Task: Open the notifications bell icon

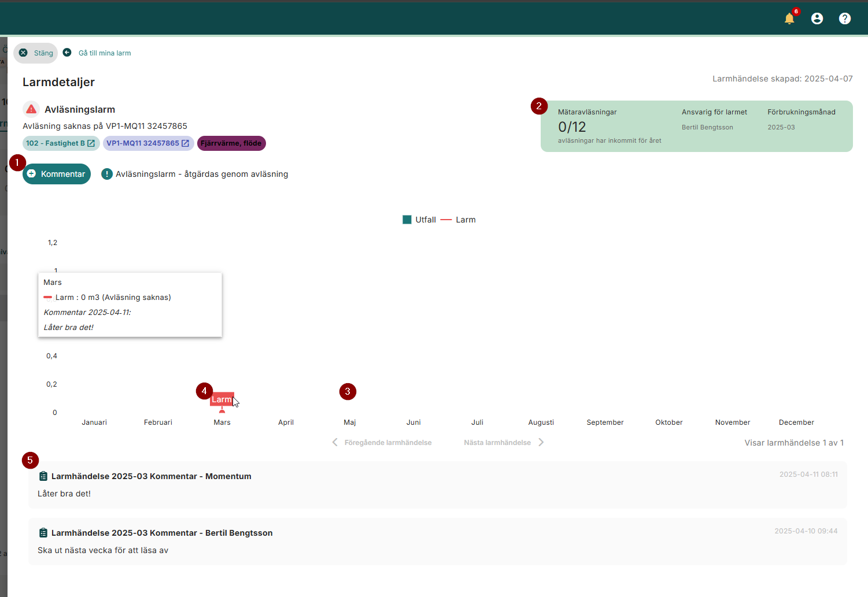Action: pos(789,18)
